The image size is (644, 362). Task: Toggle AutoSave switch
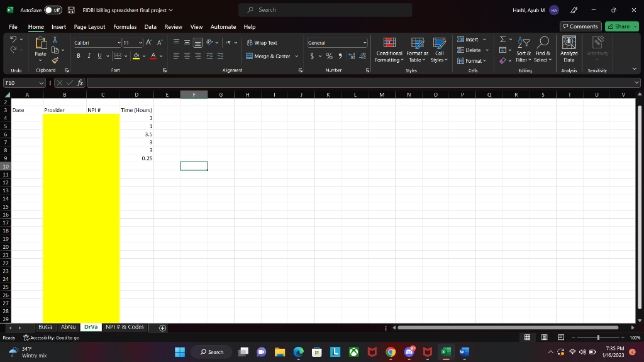pos(53,10)
